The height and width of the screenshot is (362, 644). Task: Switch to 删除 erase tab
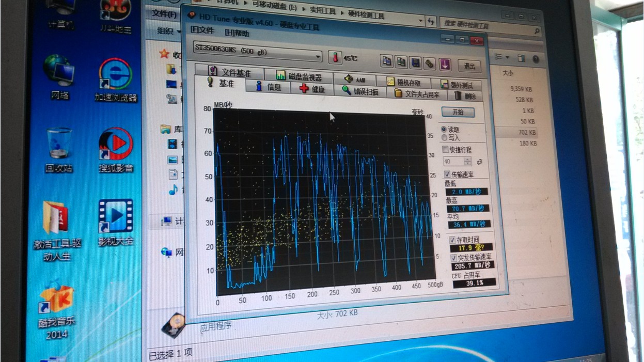coord(465,96)
